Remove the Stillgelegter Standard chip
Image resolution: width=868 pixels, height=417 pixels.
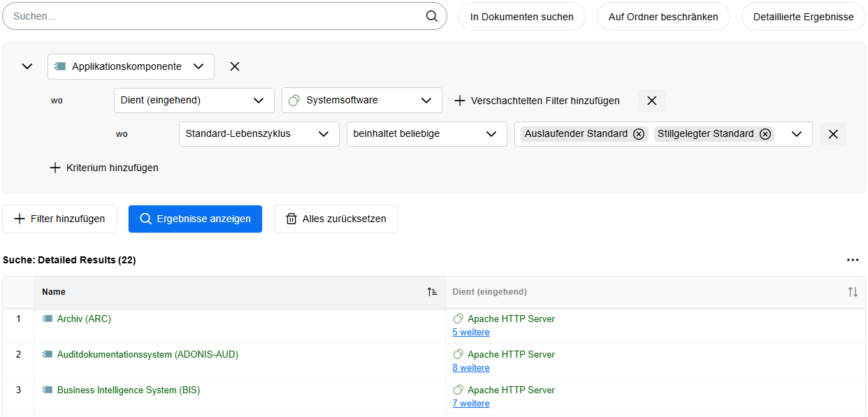(x=765, y=133)
